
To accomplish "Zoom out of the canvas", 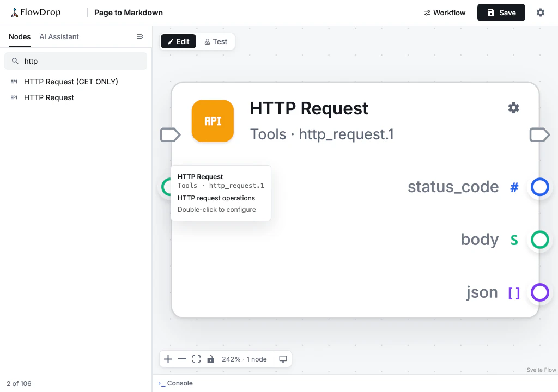I will point(182,359).
